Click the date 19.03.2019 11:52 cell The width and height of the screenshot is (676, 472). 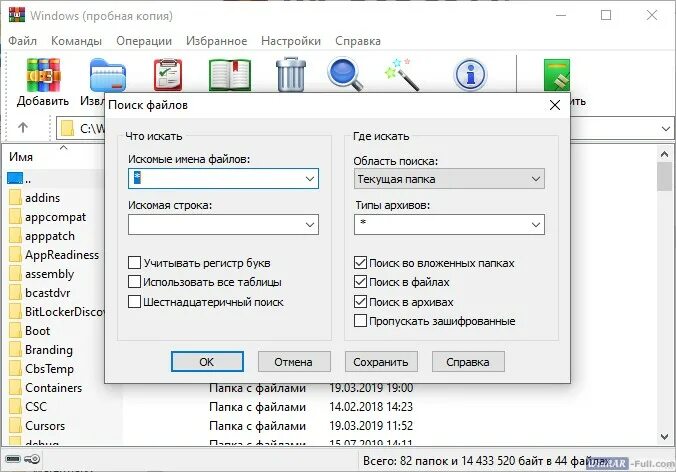pyautogui.click(x=371, y=425)
